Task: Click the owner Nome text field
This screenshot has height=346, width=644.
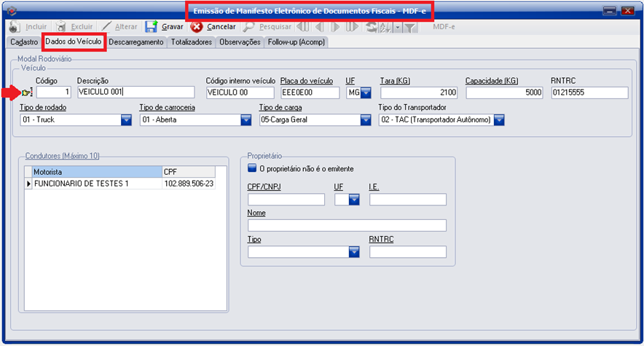Action: click(x=346, y=225)
